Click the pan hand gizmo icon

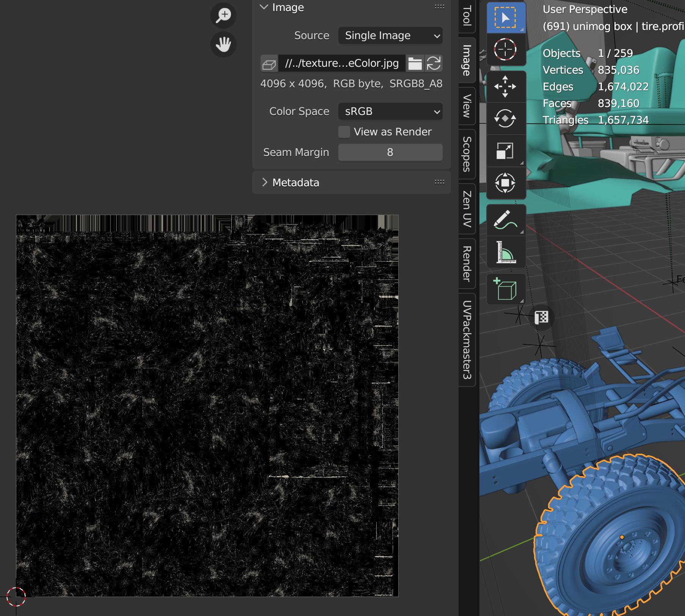tap(223, 44)
